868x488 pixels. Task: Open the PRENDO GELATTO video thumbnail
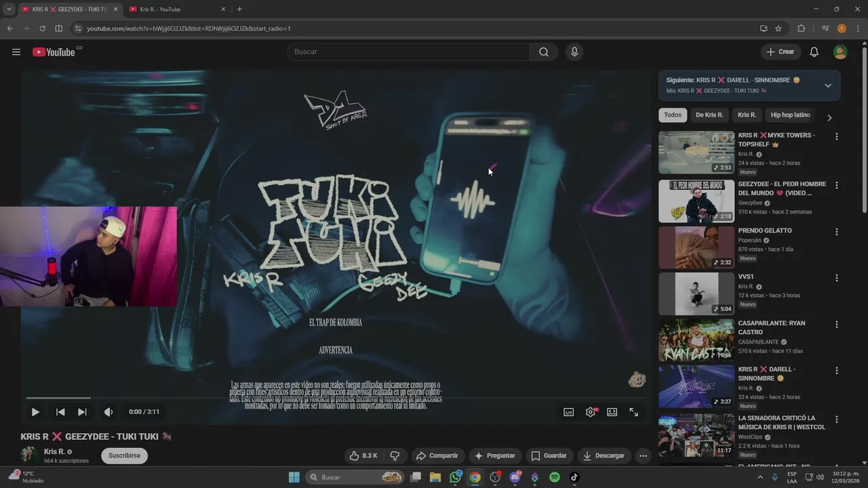click(x=696, y=247)
